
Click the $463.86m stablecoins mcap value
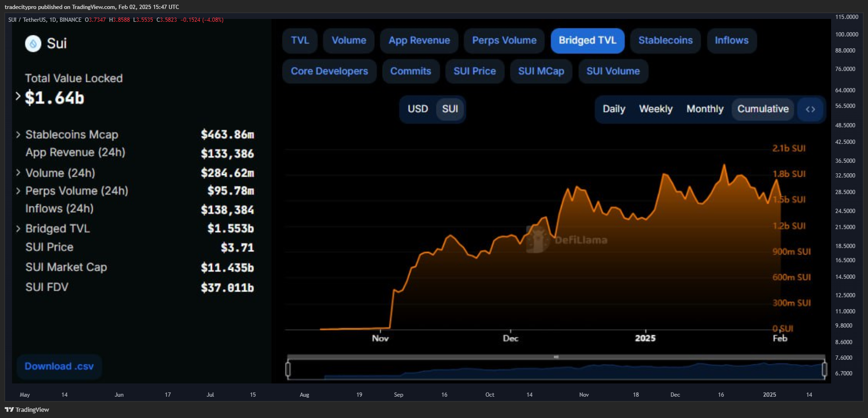click(x=228, y=134)
